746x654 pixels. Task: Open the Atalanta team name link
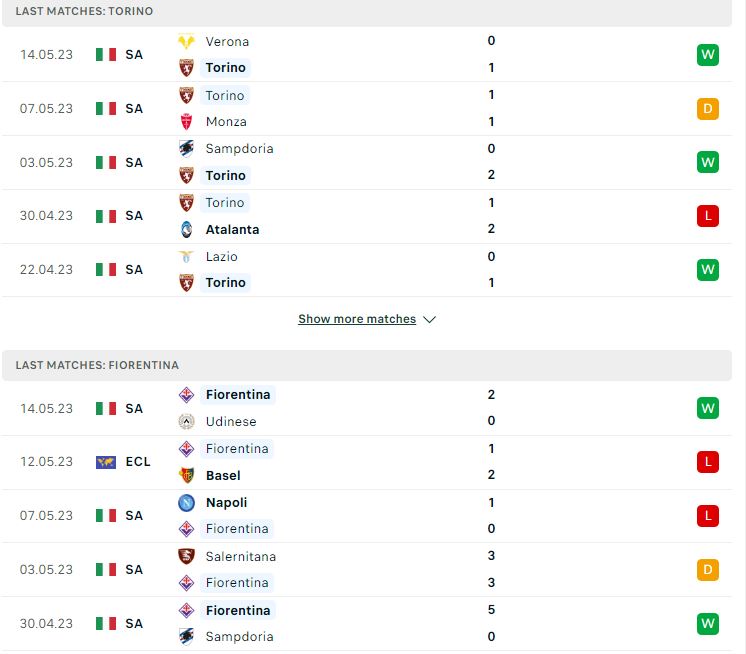(x=232, y=230)
